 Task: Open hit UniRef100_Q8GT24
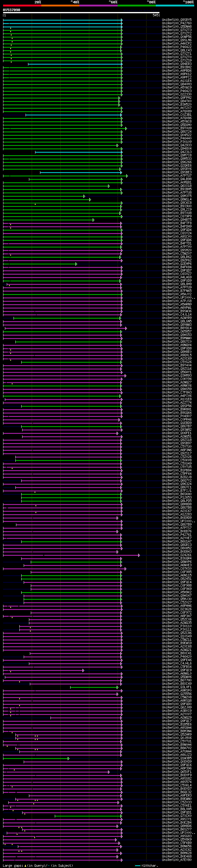(177, 132)
